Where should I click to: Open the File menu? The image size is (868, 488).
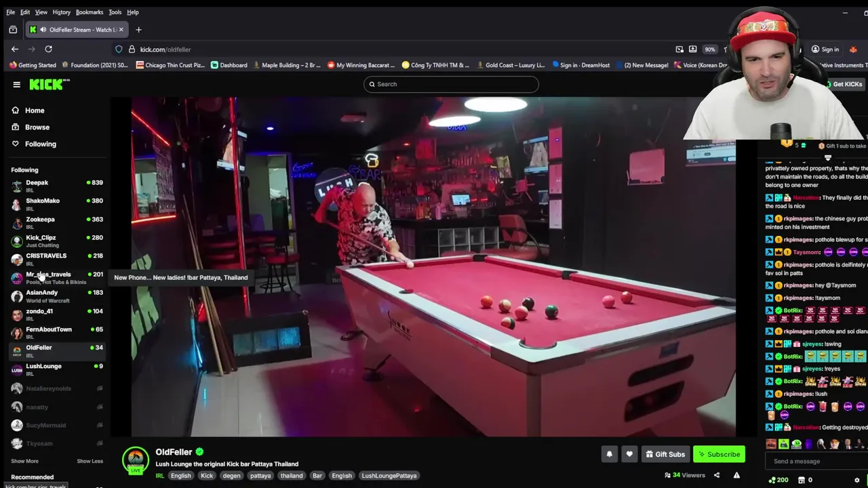11,12
